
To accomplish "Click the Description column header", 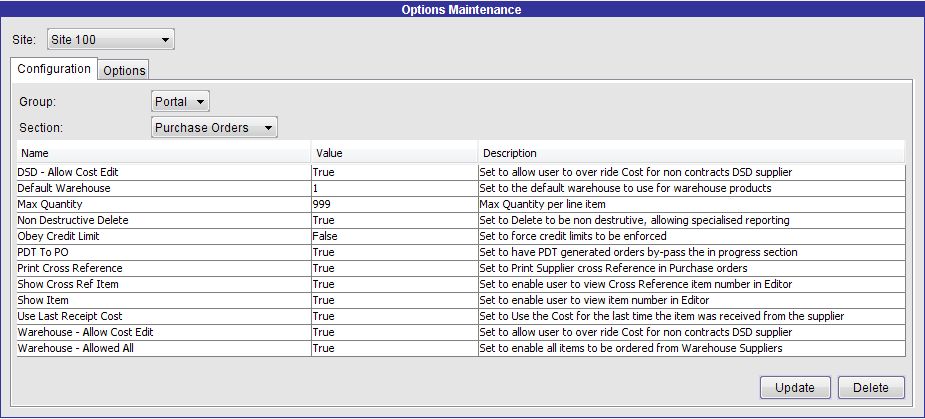I will click(x=691, y=153).
